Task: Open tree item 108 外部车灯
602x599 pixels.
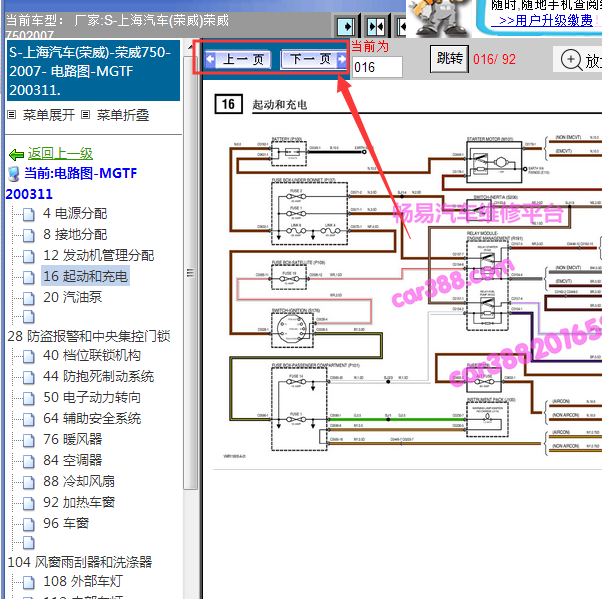Action: [x=83, y=581]
